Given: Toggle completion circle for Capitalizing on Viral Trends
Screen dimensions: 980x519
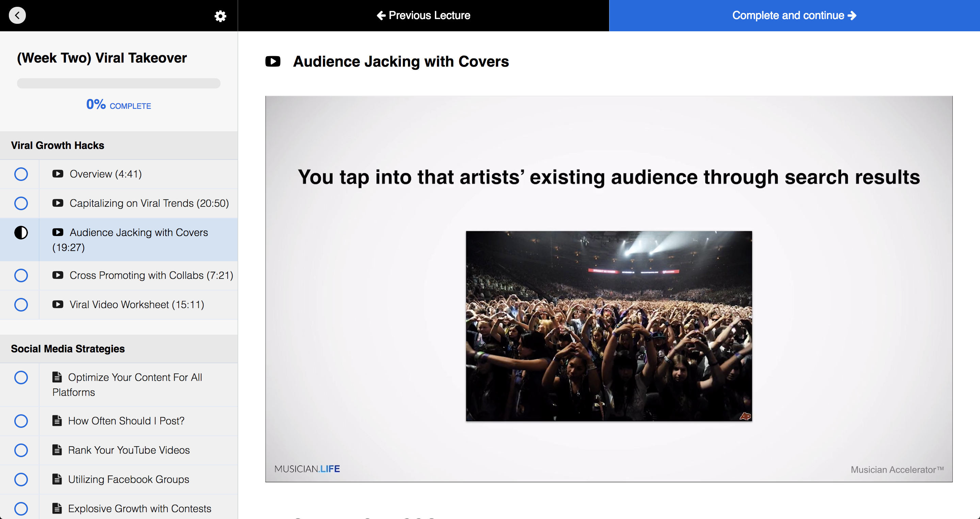Looking at the screenshot, I should click(21, 203).
